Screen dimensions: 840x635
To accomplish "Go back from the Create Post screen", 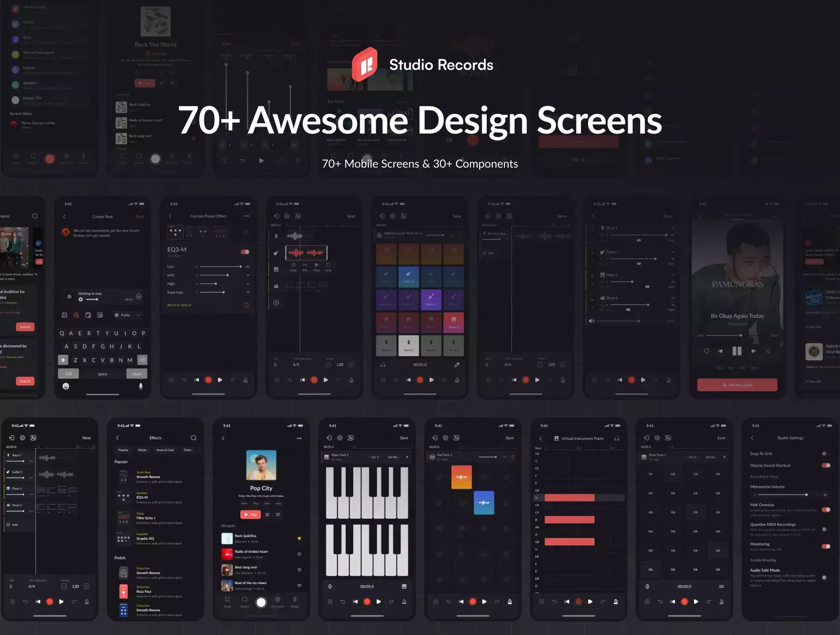I will (64, 217).
